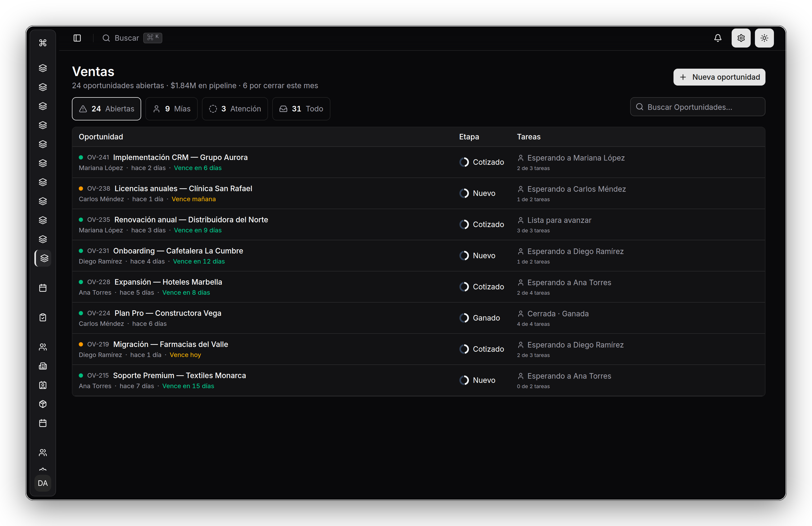
Task: Toggle the sidebar panel icon
Action: point(77,38)
